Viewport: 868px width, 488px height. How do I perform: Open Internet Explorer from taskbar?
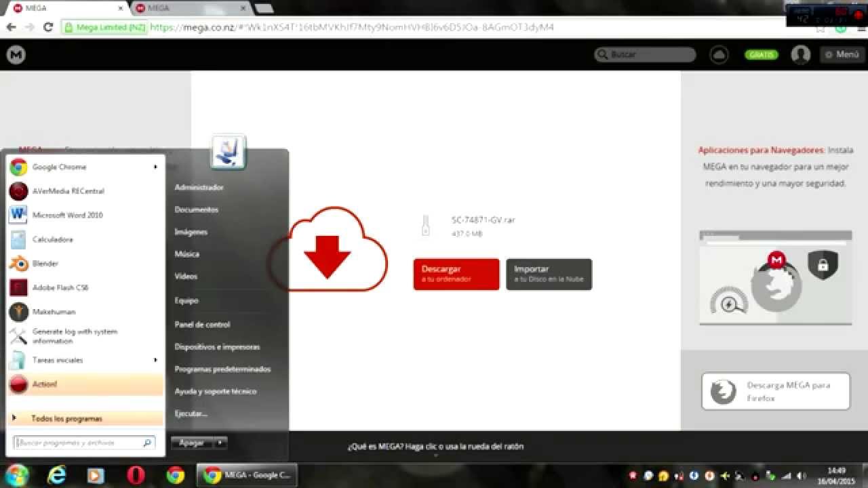point(58,475)
